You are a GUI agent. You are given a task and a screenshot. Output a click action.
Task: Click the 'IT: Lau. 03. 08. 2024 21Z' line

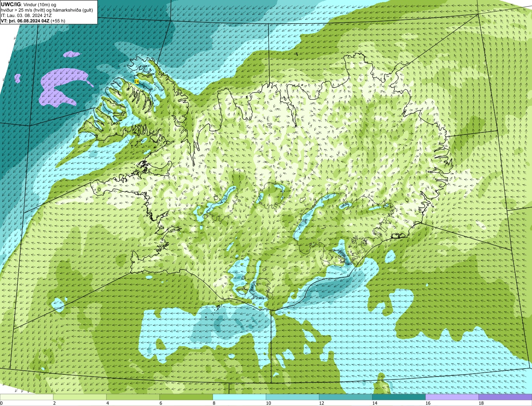pyautogui.click(x=26, y=15)
